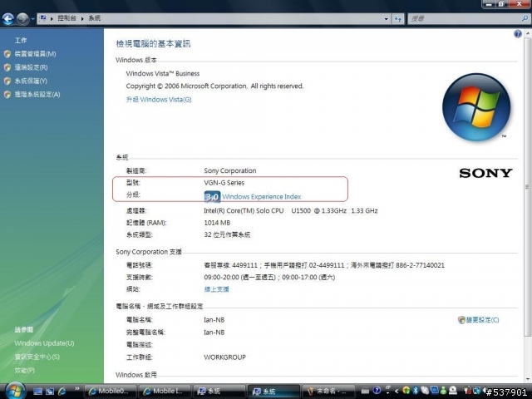Open 遠端設定(R) from task pane
Image resolution: width=532 pixels, height=399 pixels.
pos(31,67)
